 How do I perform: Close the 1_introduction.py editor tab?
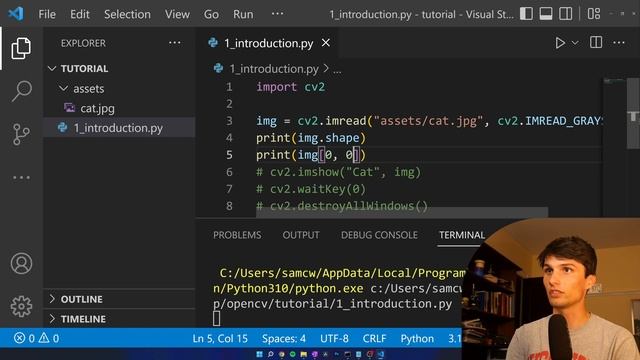[326, 43]
